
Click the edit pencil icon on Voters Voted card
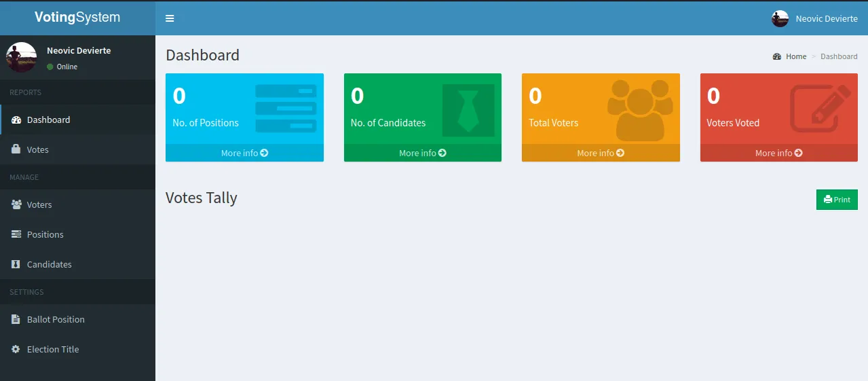pos(820,109)
